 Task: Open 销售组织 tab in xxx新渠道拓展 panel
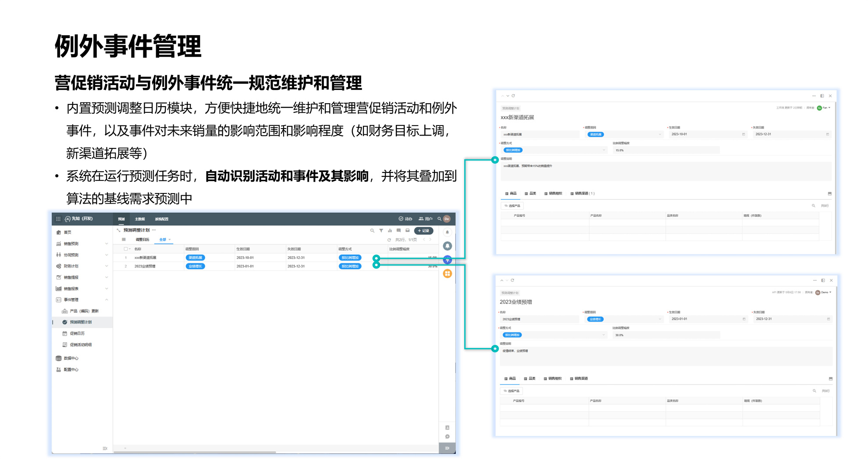click(x=553, y=194)
